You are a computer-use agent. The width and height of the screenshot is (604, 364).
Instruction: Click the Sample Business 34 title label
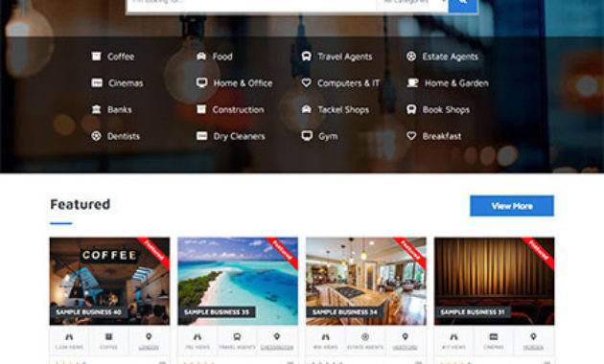(x=345, y=311)
